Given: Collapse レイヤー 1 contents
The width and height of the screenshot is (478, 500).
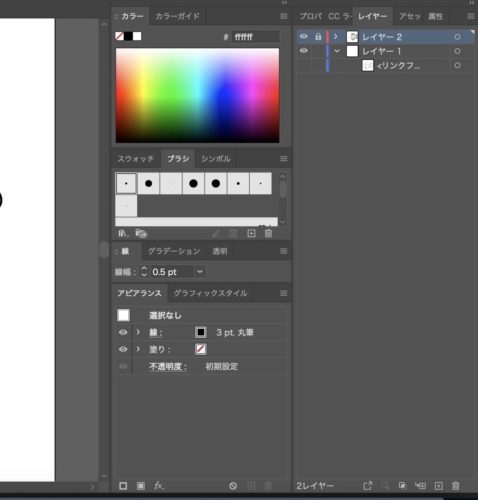Looking at the screenshot, I should [x=337, y=51].
